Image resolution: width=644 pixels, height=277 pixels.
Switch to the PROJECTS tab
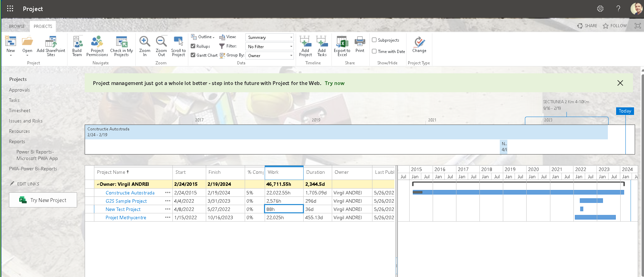[x=43, y=26]
